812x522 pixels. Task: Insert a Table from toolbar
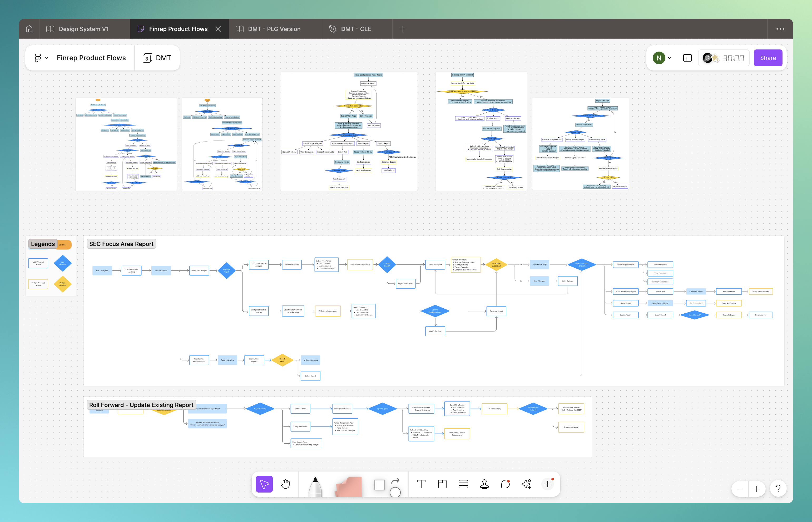click(x=463, y=484)
